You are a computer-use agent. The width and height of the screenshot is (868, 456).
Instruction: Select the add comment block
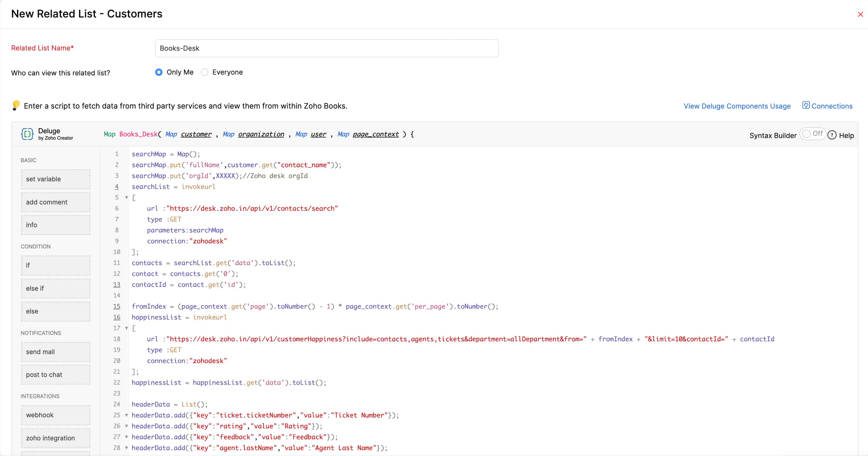coord(55,202)
